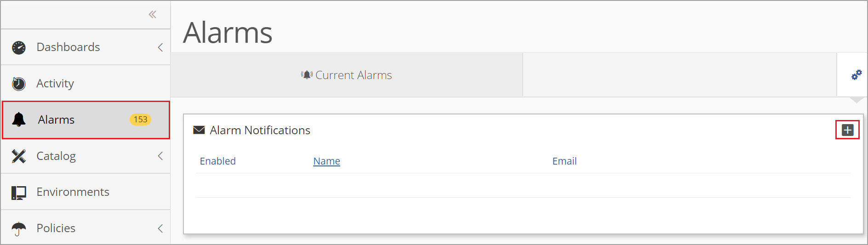Viewport: 868px width, 245px height.
Task: Expand the Dashboards menu chevron
Action: [160, 47]
